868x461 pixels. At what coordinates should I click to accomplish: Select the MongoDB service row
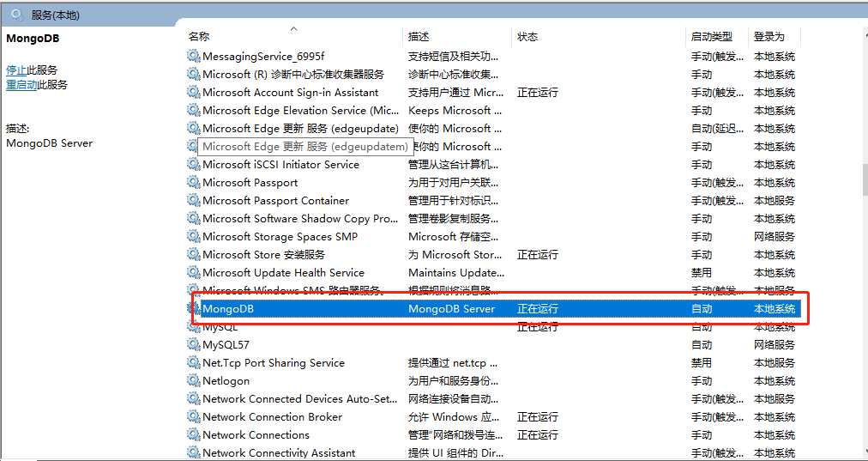494,309
